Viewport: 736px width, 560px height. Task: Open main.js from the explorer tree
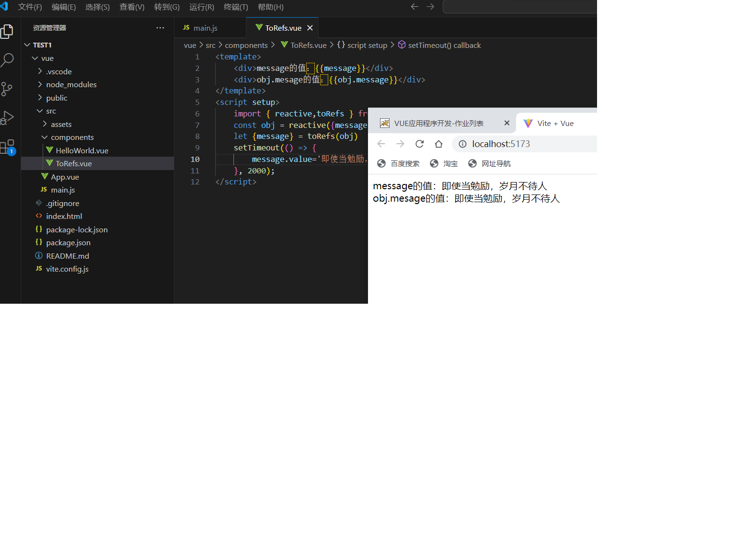click(x=97, y=190)
